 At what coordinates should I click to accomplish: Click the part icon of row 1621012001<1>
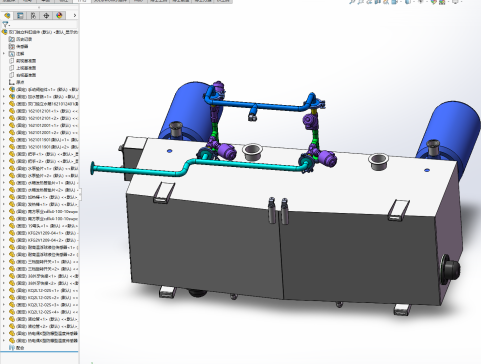coord(12,125)
